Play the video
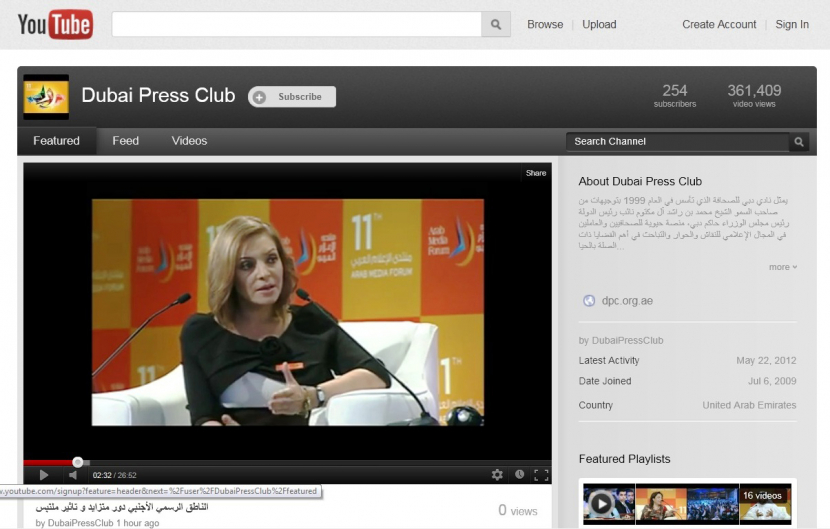This screenshot has width=830, height=529. 44,475
